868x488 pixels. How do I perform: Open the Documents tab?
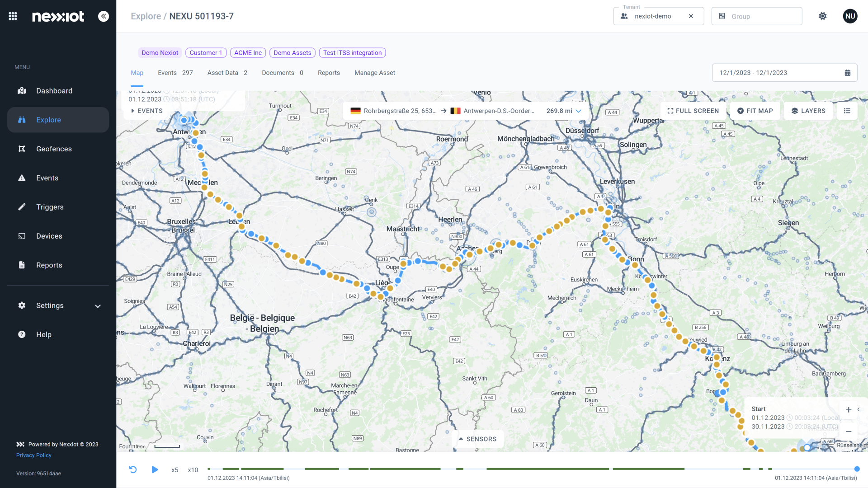pyautogui.click(x=283, y=73)
